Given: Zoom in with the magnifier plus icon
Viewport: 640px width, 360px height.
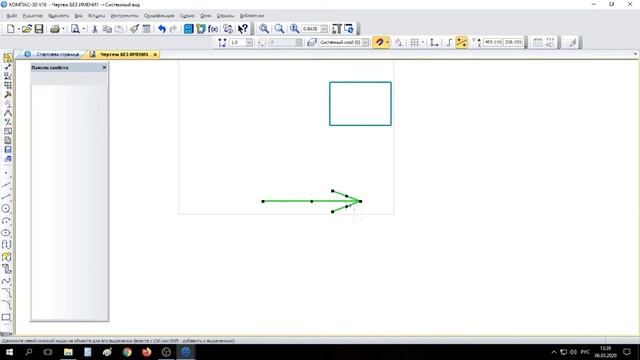Looking at the screenshot, I should coord(264,29).
